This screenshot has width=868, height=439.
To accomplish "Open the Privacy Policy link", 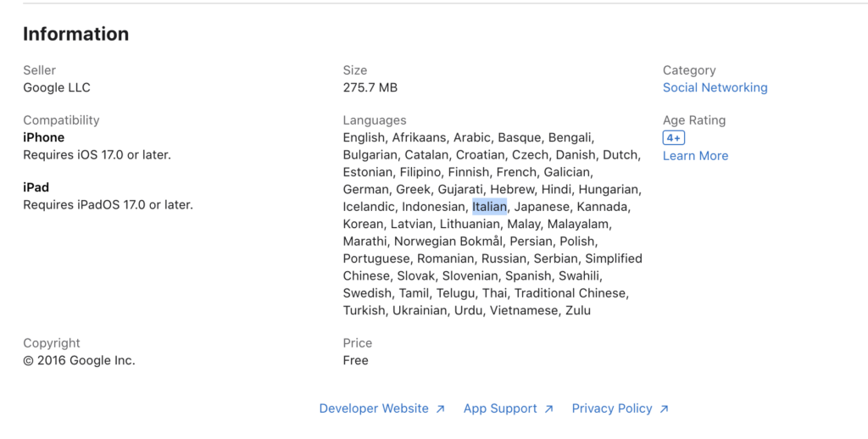I will [612, 408].
